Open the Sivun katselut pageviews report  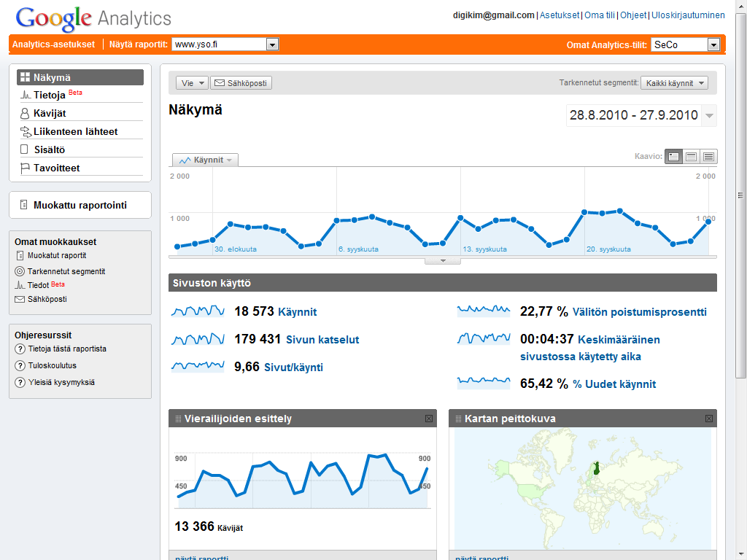coord(322,340)
